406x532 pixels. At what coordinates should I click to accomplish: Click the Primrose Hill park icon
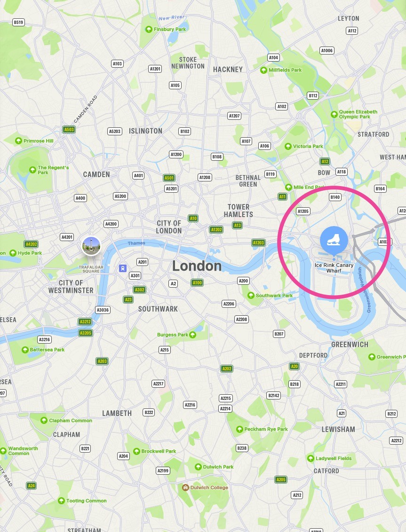coord(18,141)
